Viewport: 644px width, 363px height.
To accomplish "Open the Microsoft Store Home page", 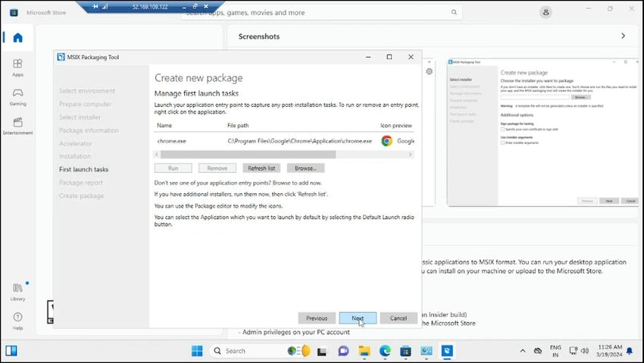I will (17, 38).
